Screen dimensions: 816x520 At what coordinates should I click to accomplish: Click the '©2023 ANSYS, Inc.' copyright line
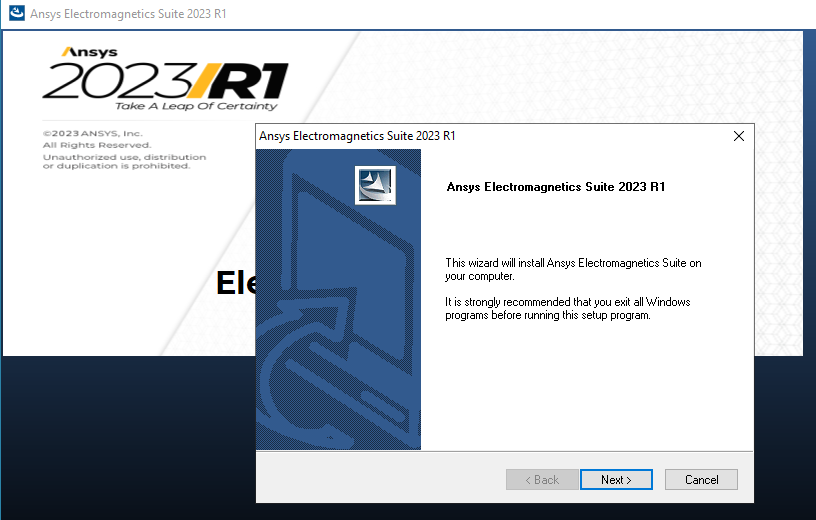tap(93, 133)
